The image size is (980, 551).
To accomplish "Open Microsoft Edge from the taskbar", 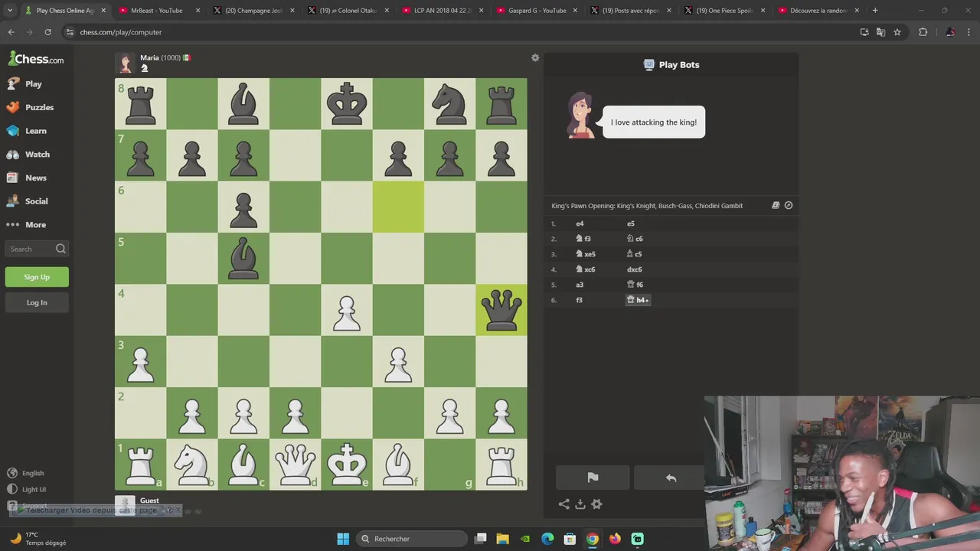I will [x=547, y=539].
